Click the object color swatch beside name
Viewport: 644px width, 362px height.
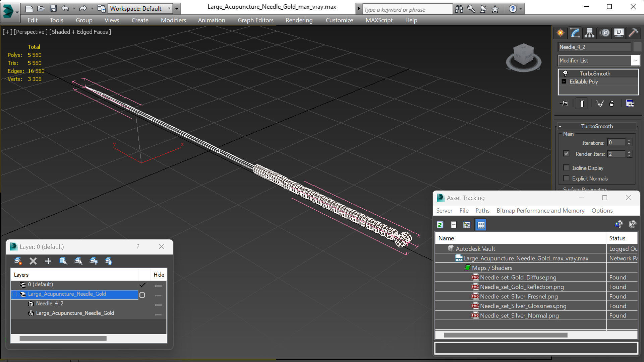637,47
